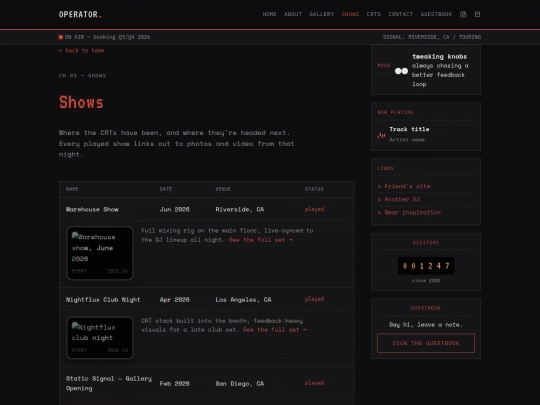Click the Feb 2026 date cell

point(175,383)
